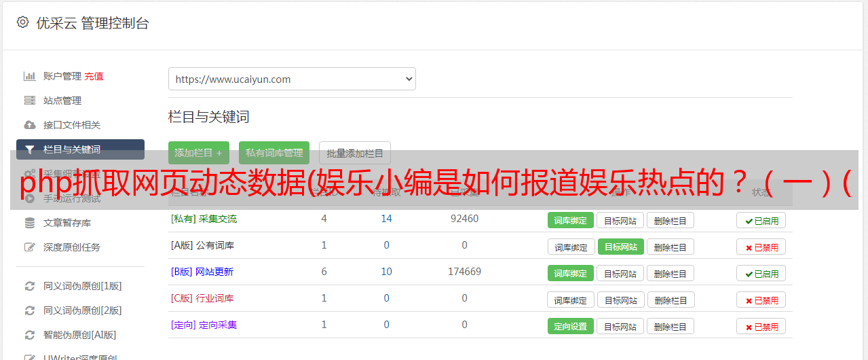Click the red 充值 link
This screenshot has width=868, height=360.
click(94, 76)
